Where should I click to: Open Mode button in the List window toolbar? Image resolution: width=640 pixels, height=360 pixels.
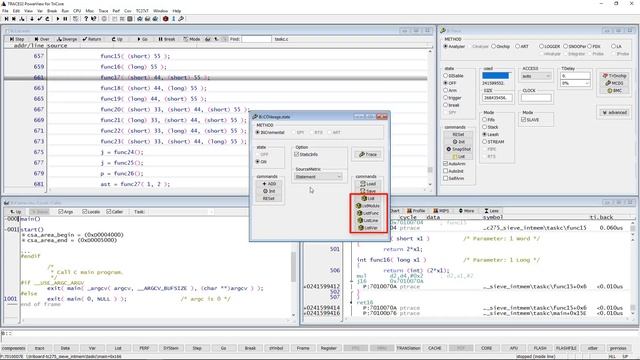click(191, 39)
